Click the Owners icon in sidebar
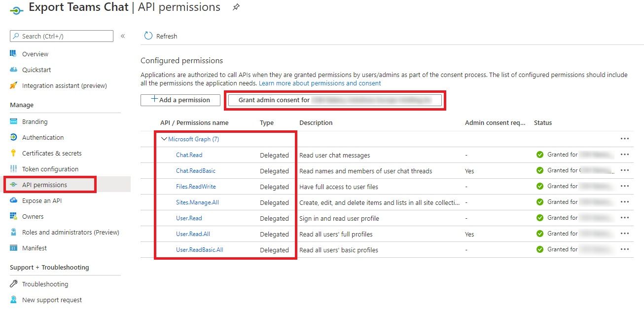Image resolution: width=644 pixels, height=316 pixels. [x=13, y=216]
